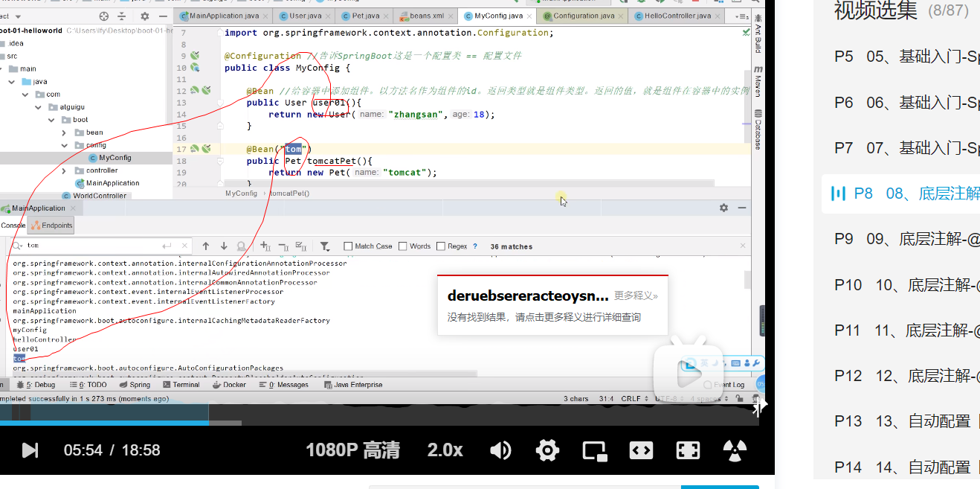
Task: Open the Endpoints tab in Run panel
Action: 51,225
